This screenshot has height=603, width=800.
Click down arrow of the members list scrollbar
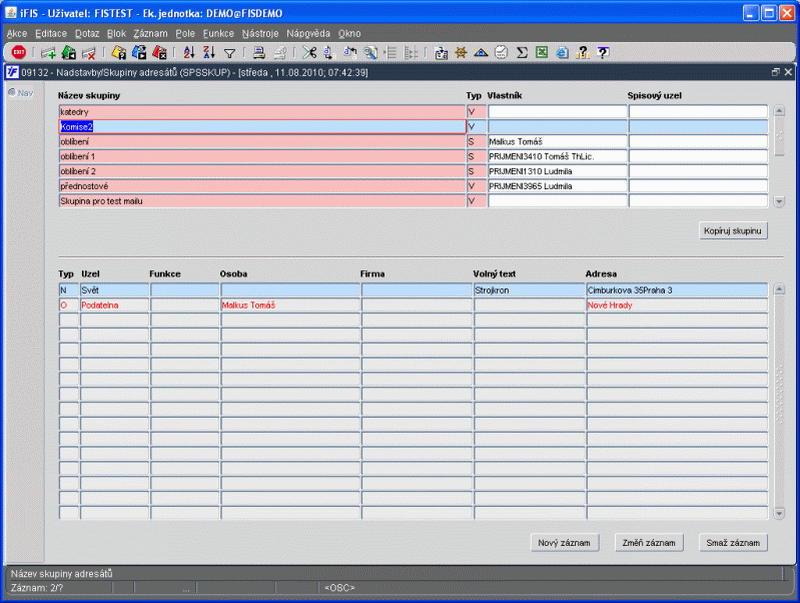coord(779,513)
